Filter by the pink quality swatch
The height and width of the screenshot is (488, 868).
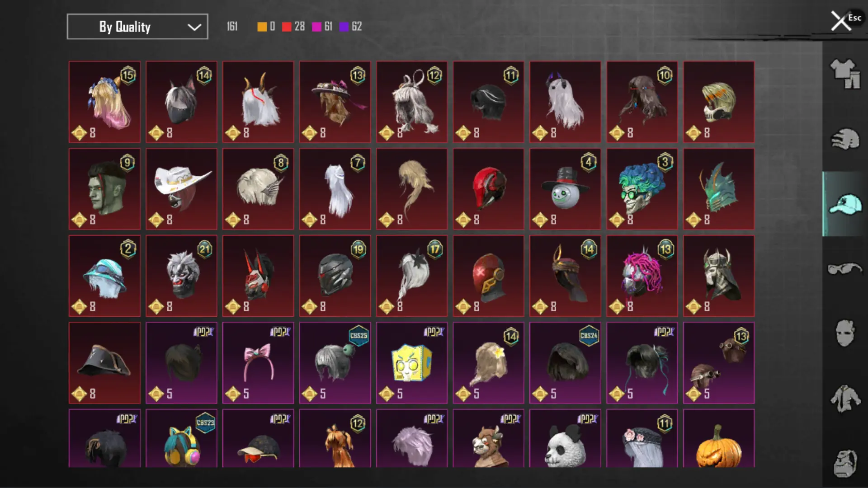(x=316, y=27)
